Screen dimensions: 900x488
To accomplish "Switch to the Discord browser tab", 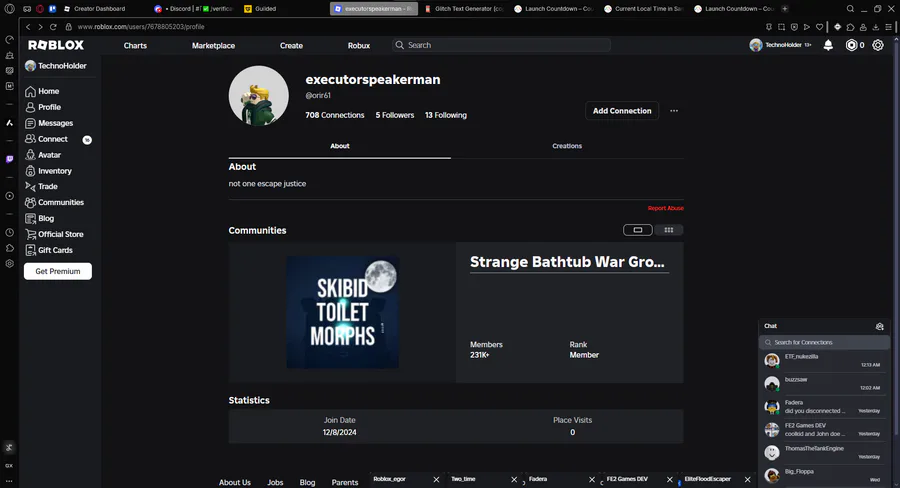I will tap(195, 9).
